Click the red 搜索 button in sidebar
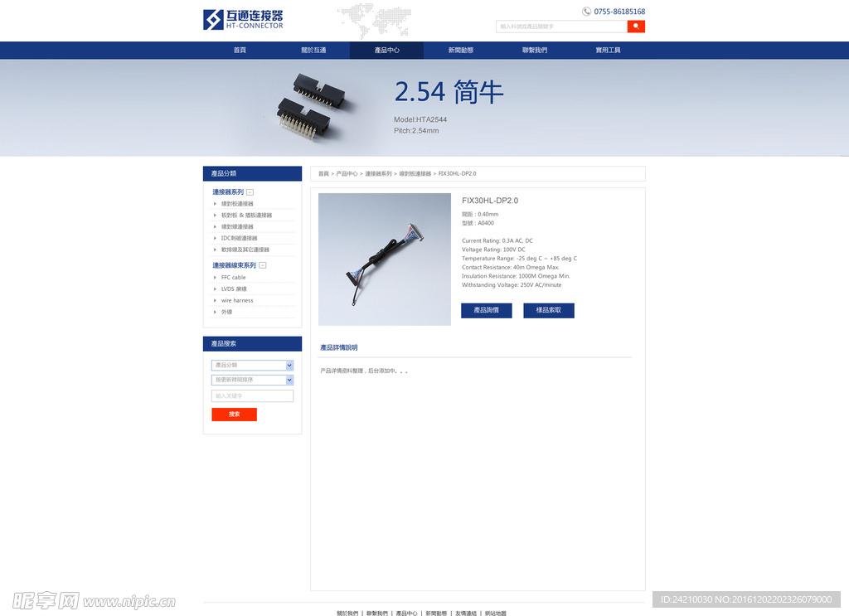The image size is (849, 616). 234,415
